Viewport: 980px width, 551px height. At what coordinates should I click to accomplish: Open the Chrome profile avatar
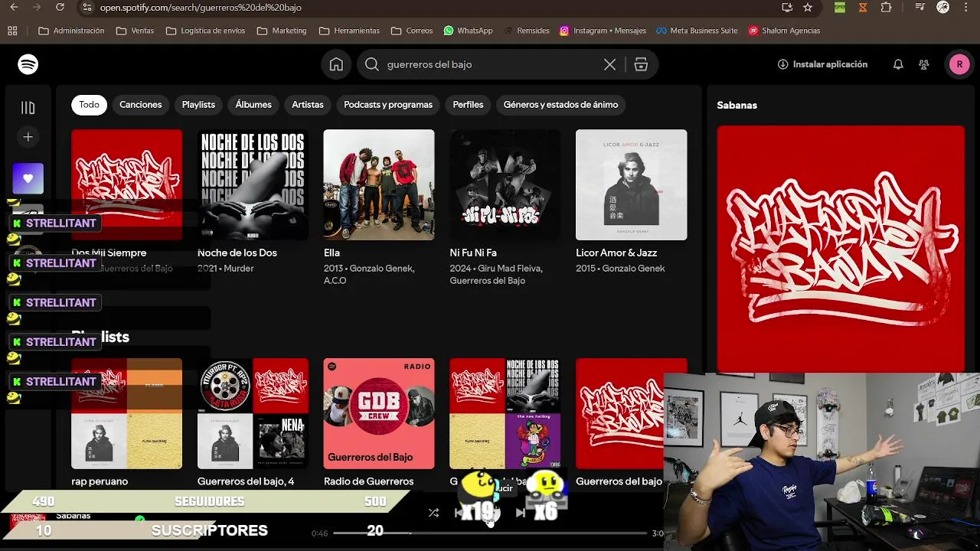tap(942, 8)
